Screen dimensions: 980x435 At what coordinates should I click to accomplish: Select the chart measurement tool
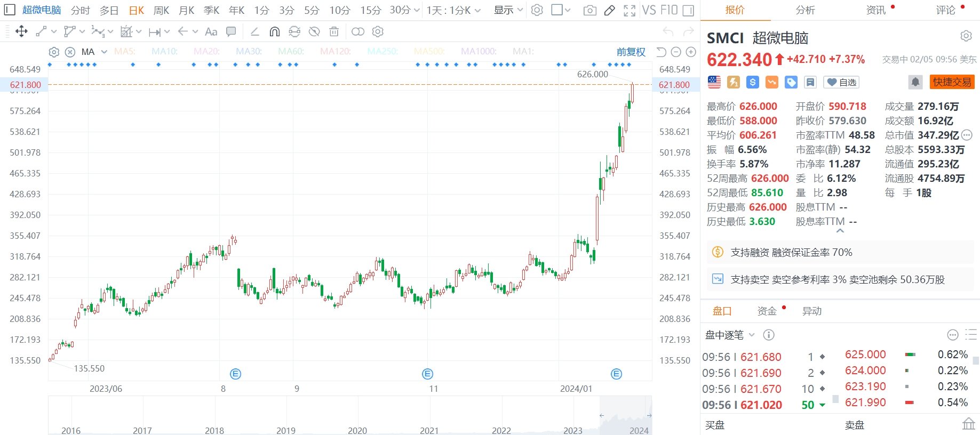point(126,31)
